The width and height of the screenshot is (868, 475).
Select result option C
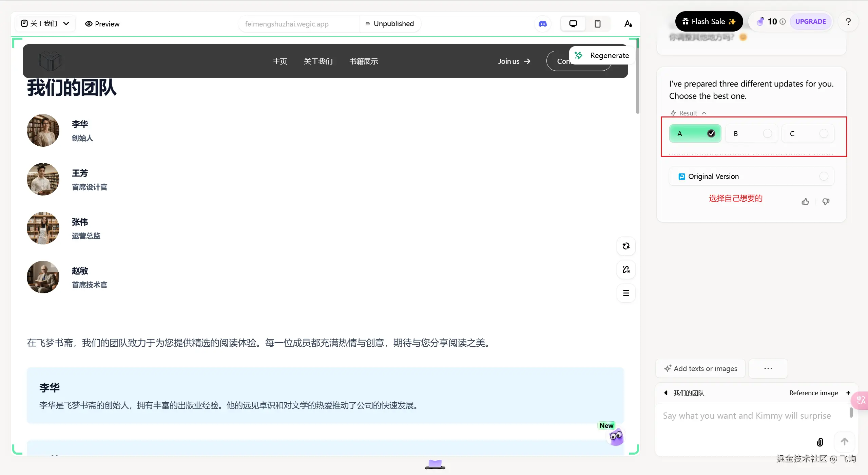[808, 133]
